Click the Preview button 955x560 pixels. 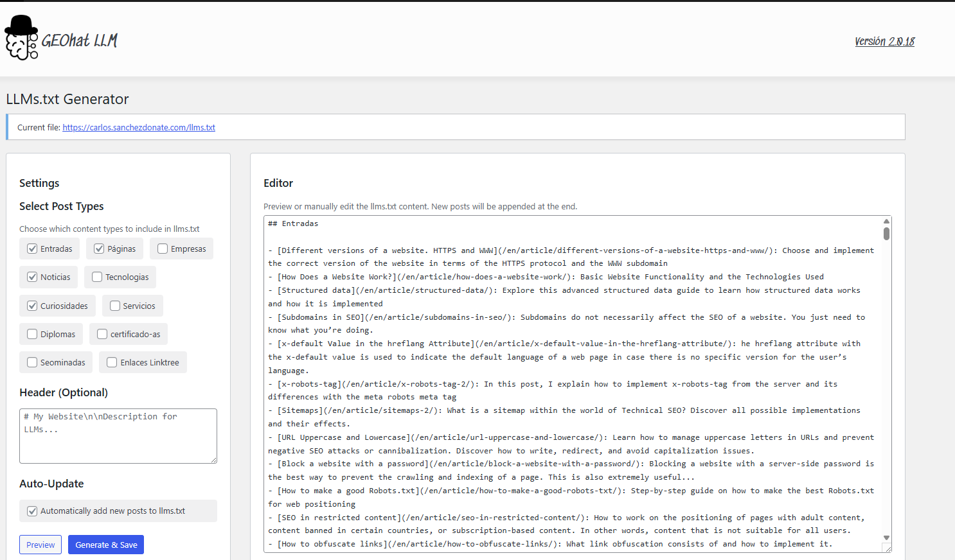click(x=40, y=544)
